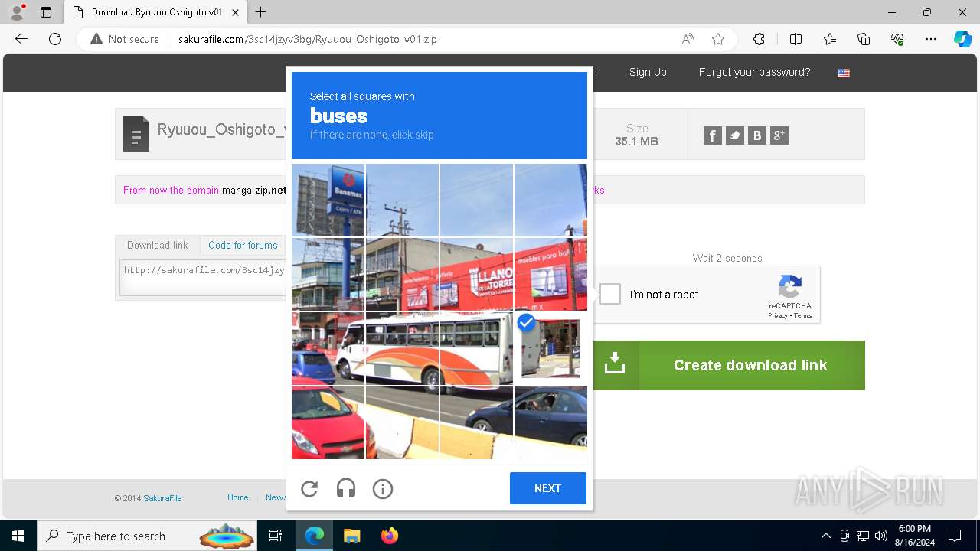Open reCAPTCHA Privacy link
This screenshot has height=551, width=980.
[778, 315]
